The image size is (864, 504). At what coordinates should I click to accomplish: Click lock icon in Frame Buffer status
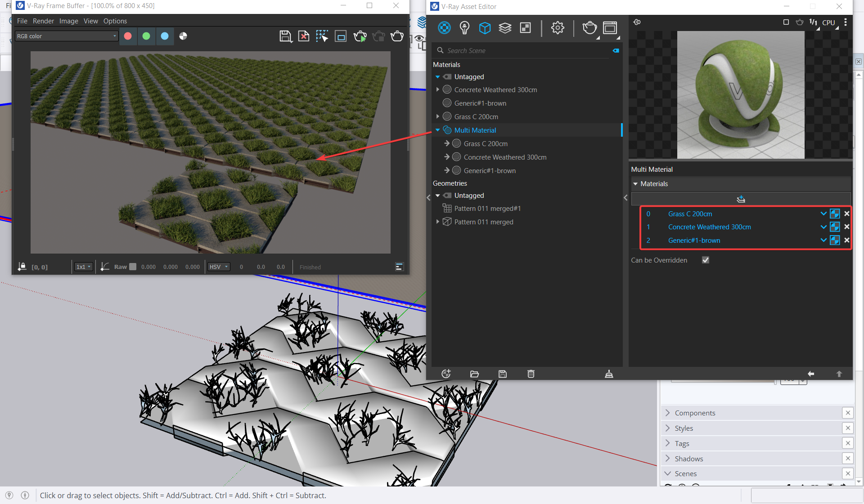tap(22, 267)
